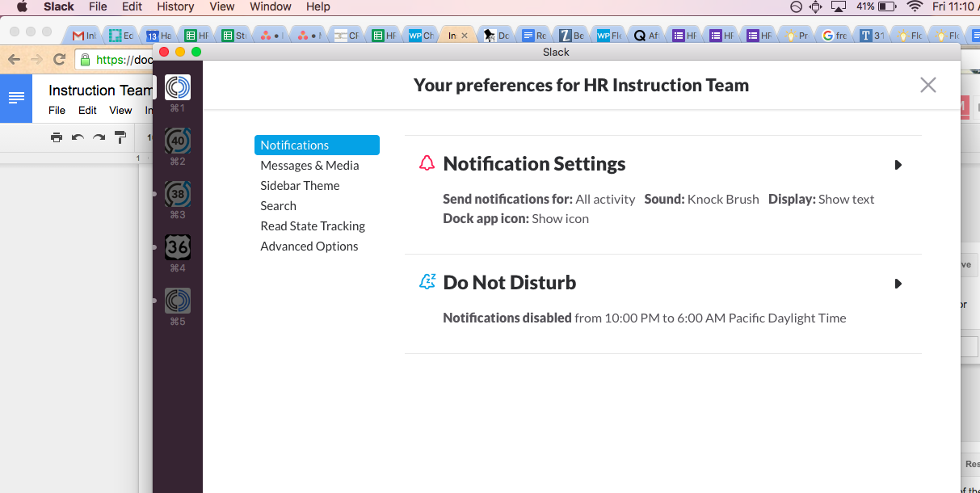Image resolution: width=980 pixels, height=493 pixels.
Task: Switch to the Google 'fro' tab in Chrome
Action: coord(835,36)
